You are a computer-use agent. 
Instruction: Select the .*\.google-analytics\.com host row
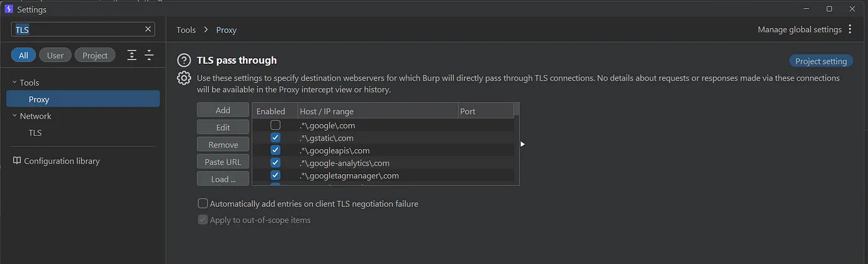tap(383, 163)
